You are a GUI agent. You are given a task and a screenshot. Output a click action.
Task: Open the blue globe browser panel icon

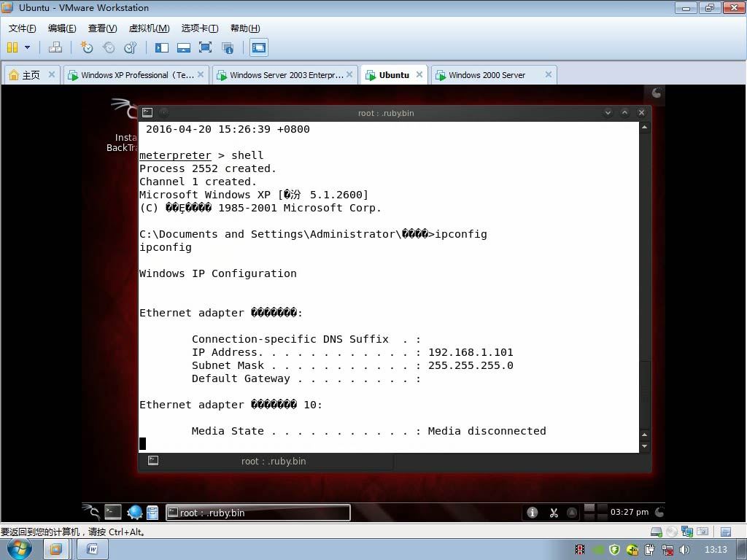pyautogui.click(x=135, y=513)
